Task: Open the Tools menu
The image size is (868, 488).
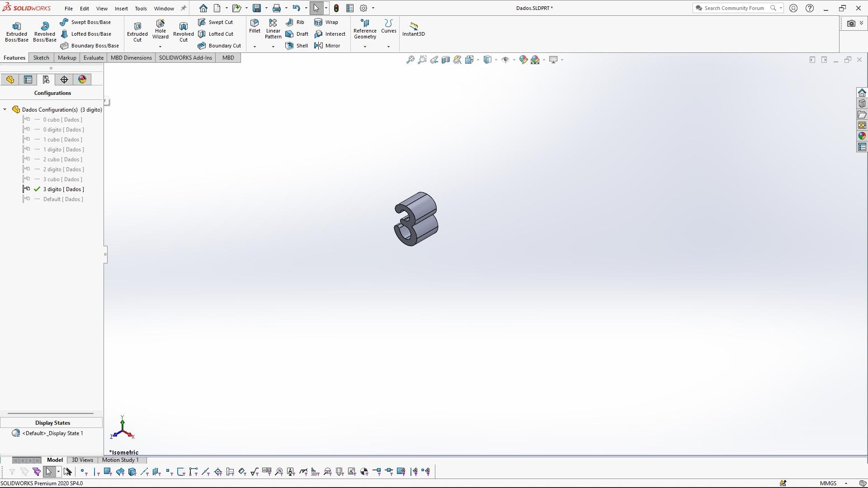Action: tap(141, 9)
